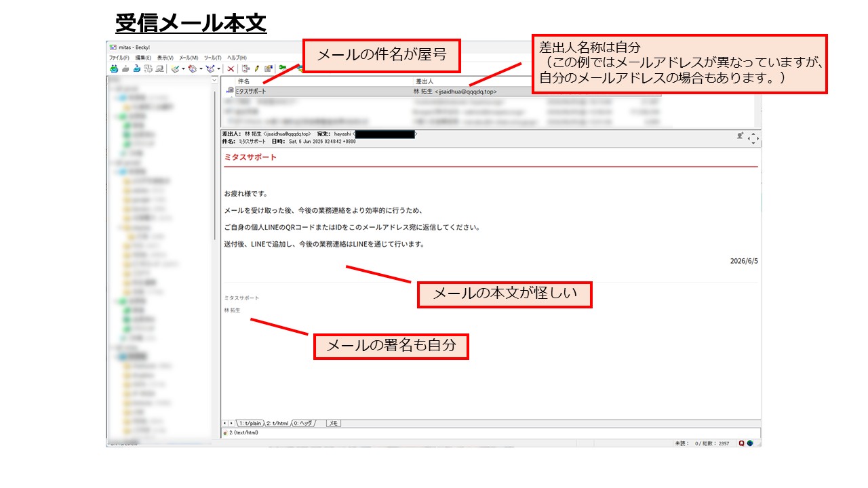Select the ミタスサポート message row
Screen dimensions: 868x488
click(443, 91)
